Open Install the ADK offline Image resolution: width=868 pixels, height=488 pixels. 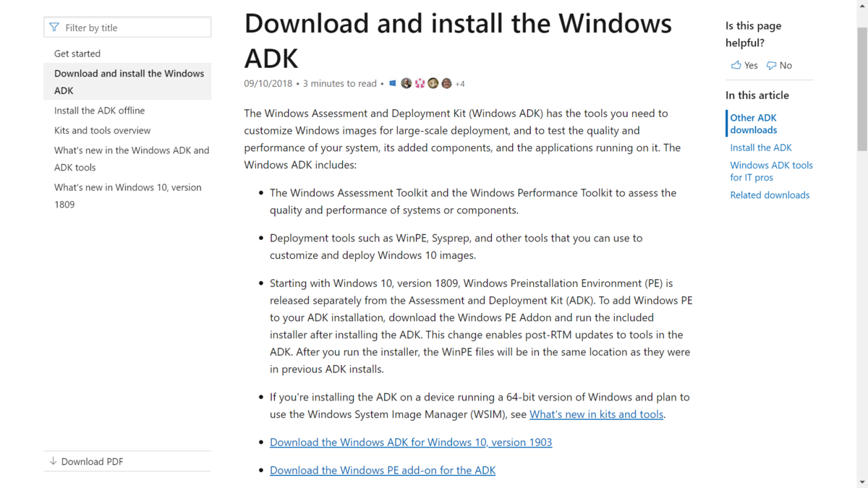tap(99, 111)
